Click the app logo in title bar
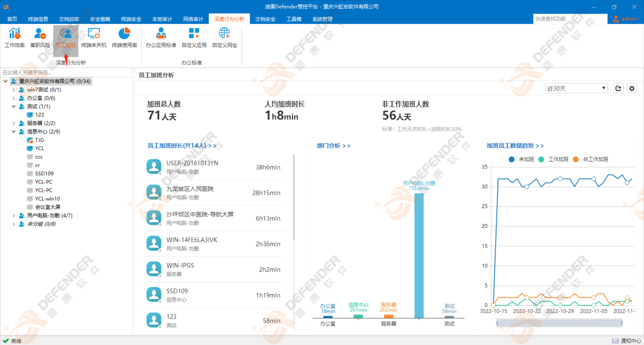The height and width of the screenshot is (345, 644). click(6, 6)
